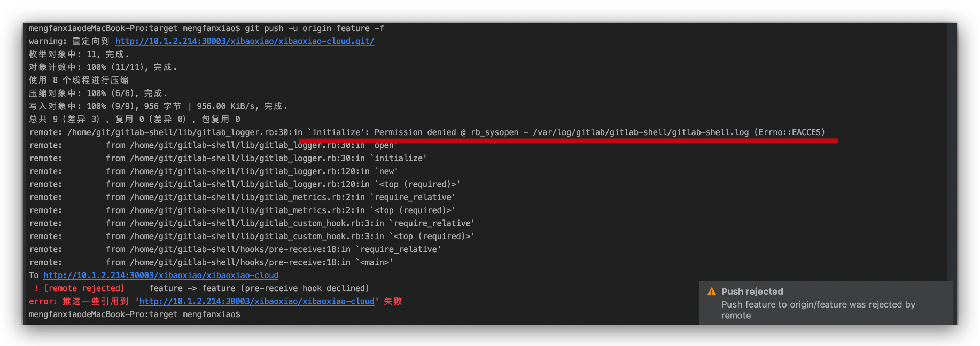Click the '使用 8 个线程进行压缩' line
Viewport: 980px width, 346px height.
[x=79, y=80]
